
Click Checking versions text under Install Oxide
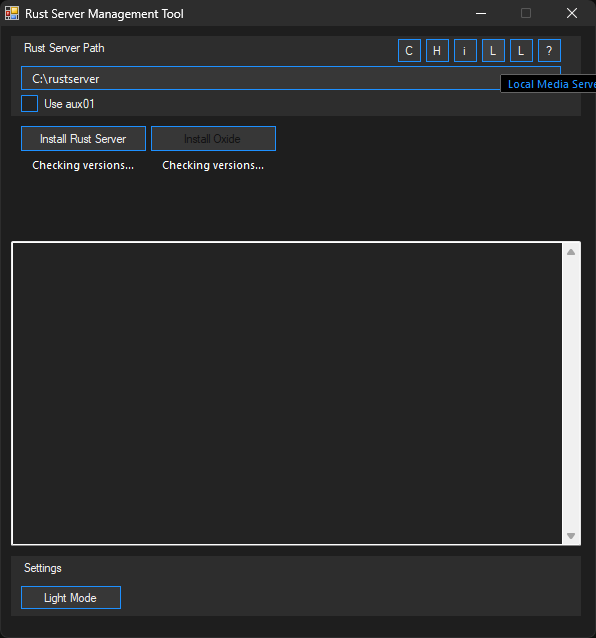click(x=213, y=165)
